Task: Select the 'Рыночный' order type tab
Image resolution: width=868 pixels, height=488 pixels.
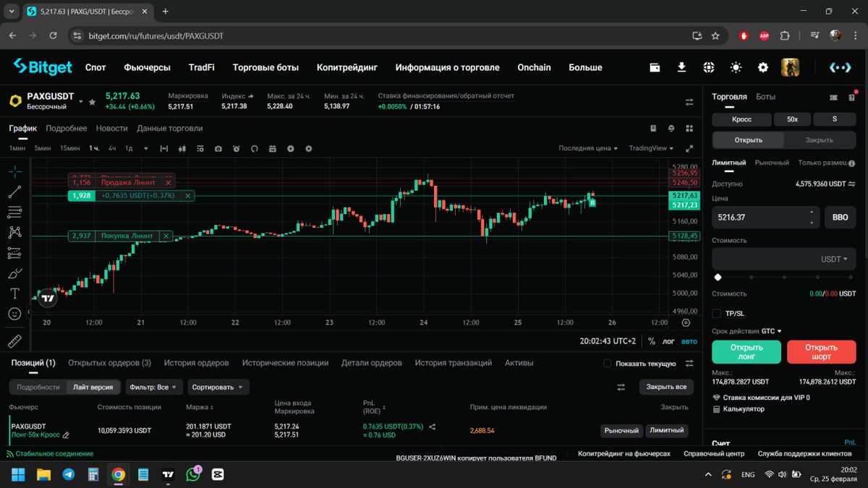Action: 772,163
